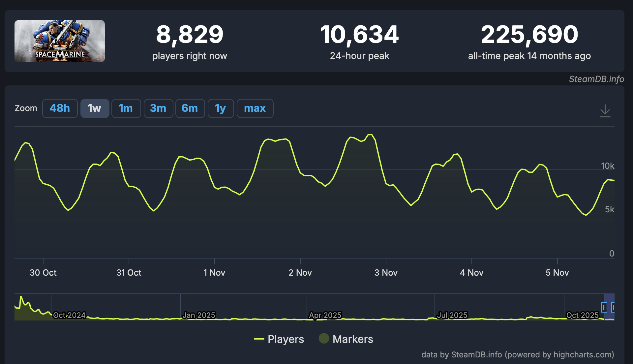
Task: Click the chart download arrow icon
Action: click(x=605, y=110)
